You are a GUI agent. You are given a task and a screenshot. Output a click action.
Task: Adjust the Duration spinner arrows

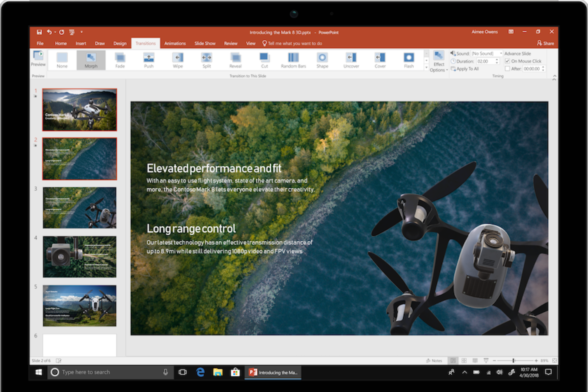[497, 61]
